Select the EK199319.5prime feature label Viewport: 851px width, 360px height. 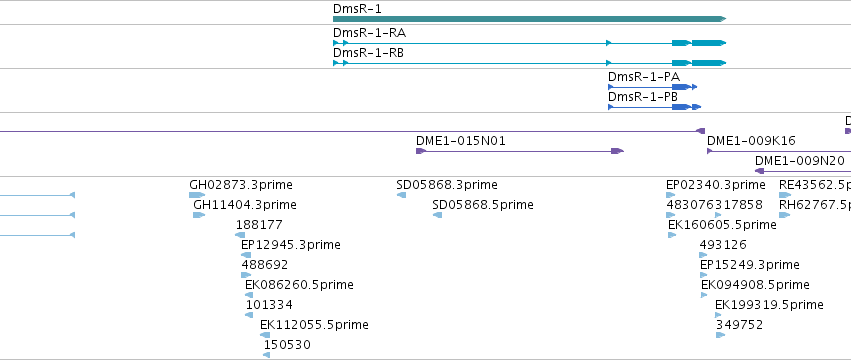tap(769, 305)
